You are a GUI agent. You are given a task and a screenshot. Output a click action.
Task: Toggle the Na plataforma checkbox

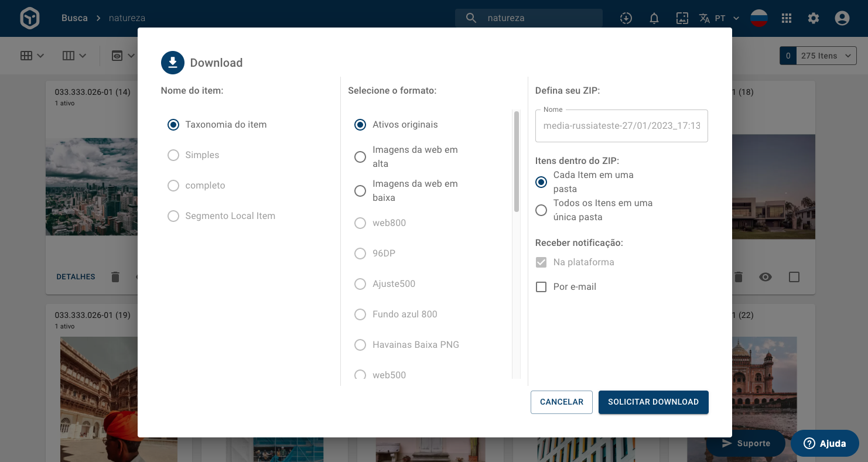tap(541, 262)
